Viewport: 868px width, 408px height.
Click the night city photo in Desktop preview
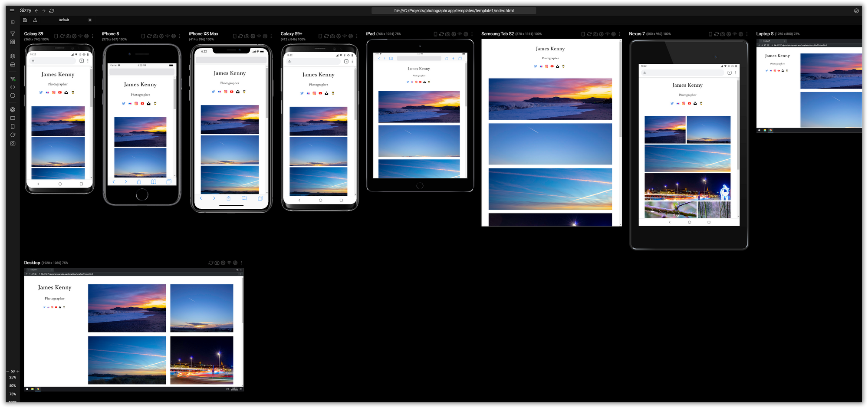coord(201,360)
